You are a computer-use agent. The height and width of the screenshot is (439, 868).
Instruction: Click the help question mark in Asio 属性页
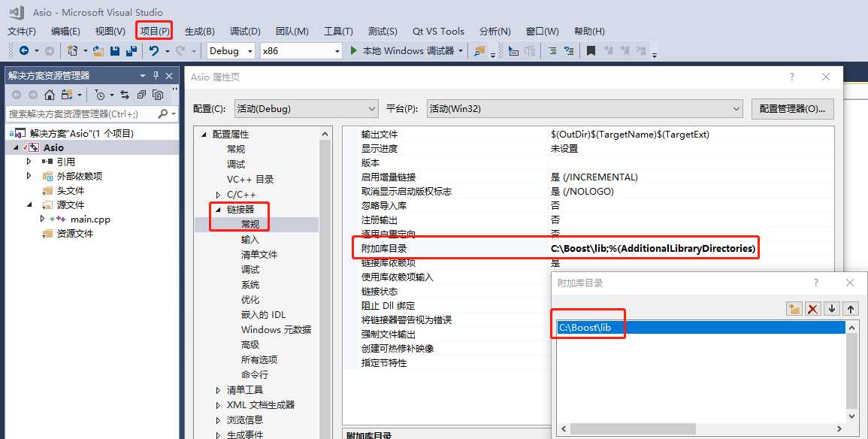792,77
